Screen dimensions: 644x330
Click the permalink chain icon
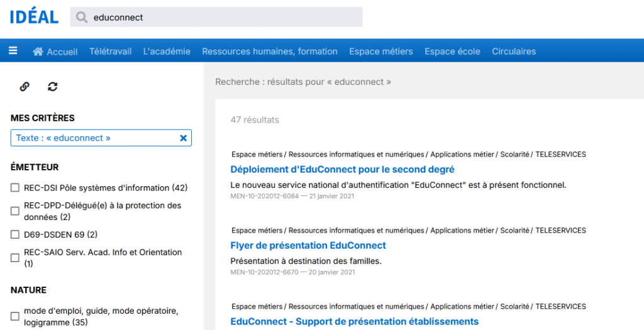pos(25,87)
